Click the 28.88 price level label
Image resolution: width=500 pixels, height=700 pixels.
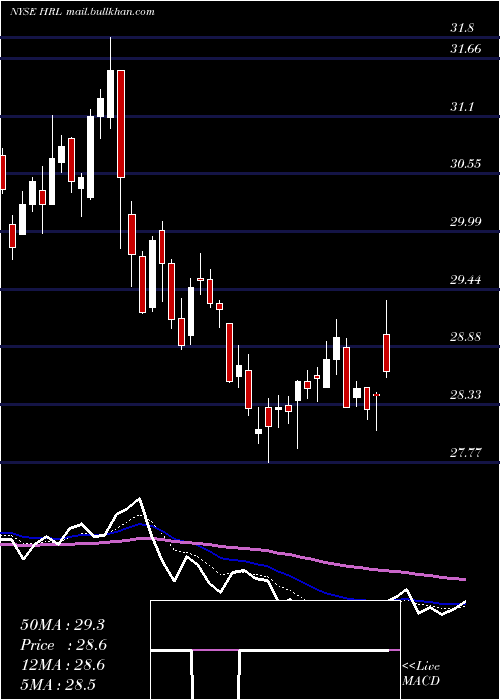pyautogui.click(x=466, y=337)
